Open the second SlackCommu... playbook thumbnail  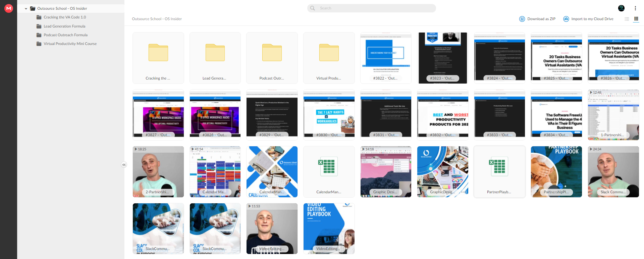215,228
